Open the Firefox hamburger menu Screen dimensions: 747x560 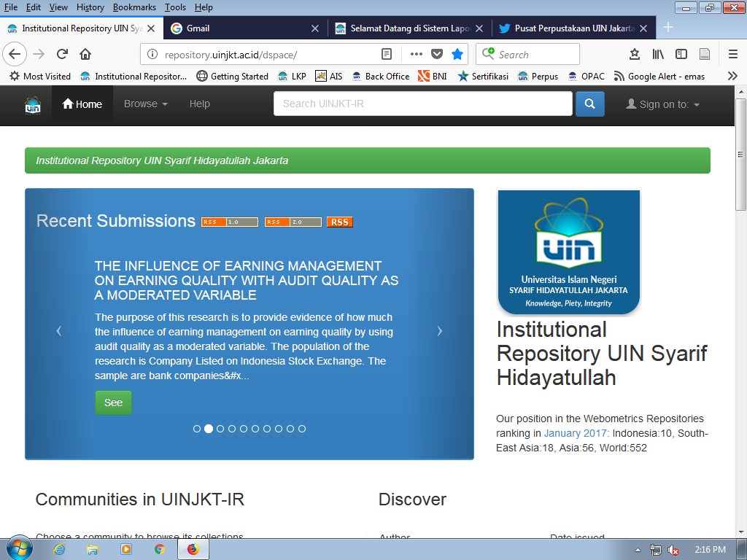pos(733,54)
